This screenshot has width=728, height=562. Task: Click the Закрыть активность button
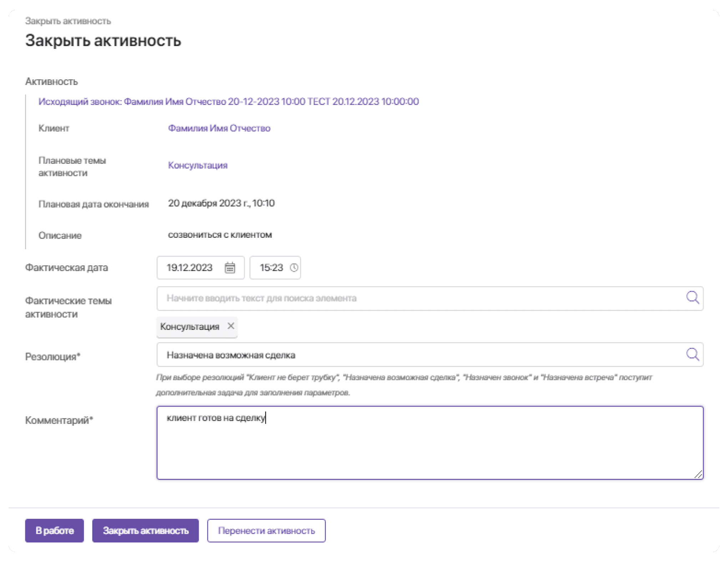pos(145,531)
